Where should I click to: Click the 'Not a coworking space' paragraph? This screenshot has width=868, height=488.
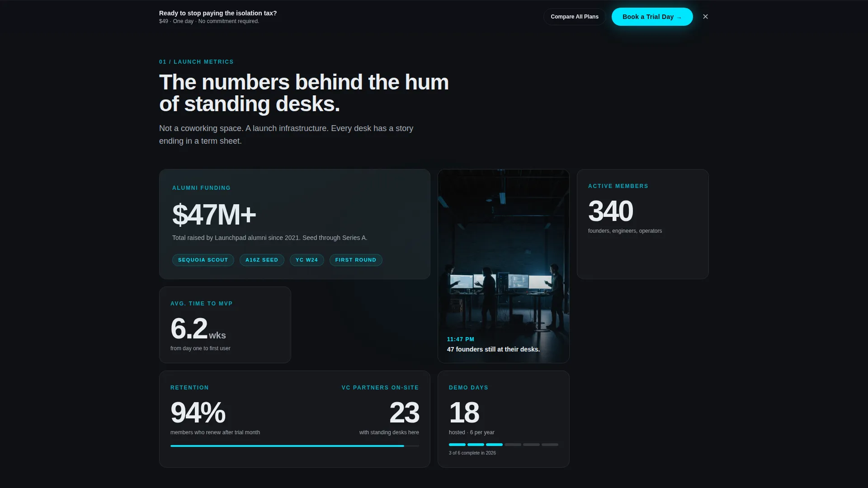(x=286, y=135)
